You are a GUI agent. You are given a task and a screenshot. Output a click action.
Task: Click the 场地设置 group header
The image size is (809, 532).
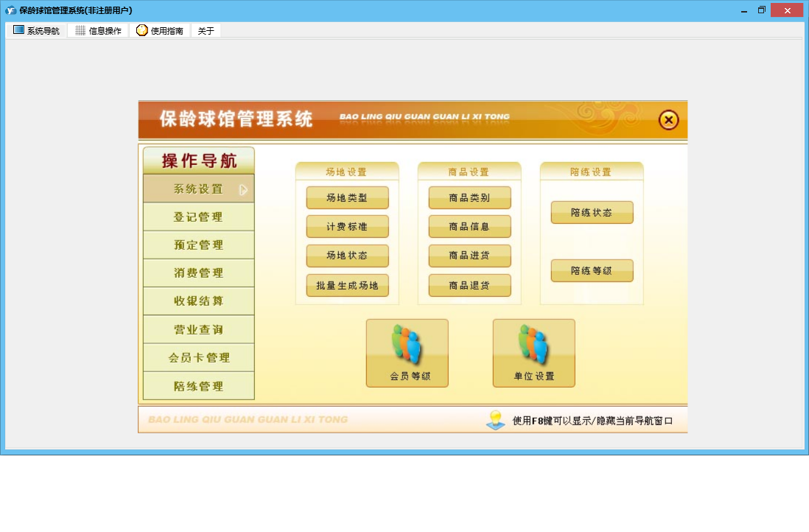347,172
